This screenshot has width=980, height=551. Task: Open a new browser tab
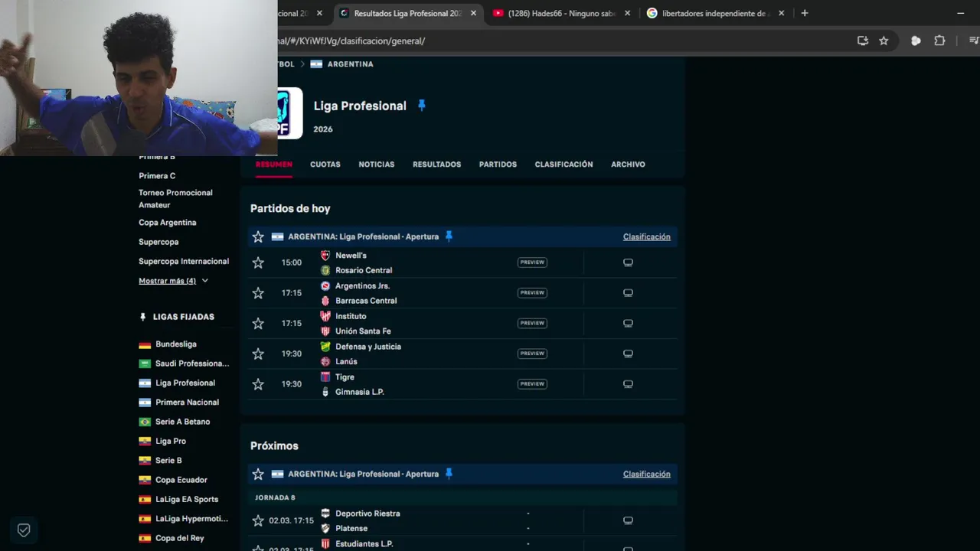pyautogui.click(x=804, y=13)
